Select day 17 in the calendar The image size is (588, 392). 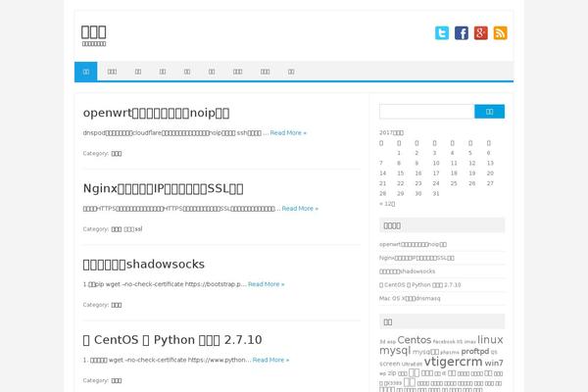point(436,173)
